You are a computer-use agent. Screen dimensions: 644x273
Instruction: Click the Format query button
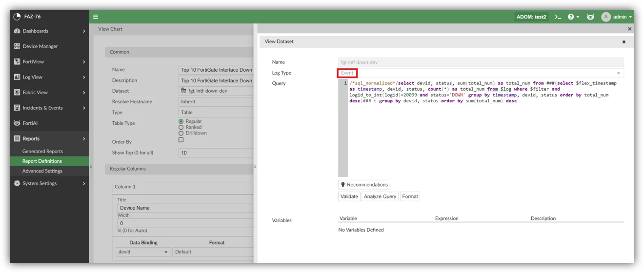click(x=410, y=196)
